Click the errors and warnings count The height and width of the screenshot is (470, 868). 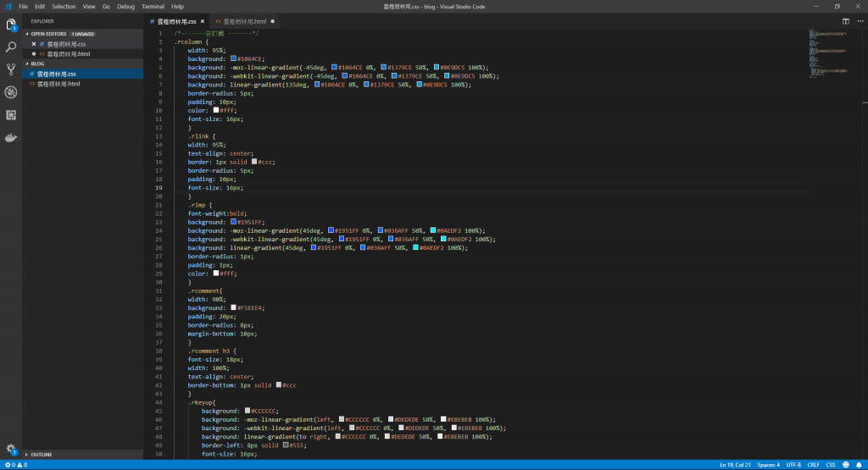coord(15,465)
